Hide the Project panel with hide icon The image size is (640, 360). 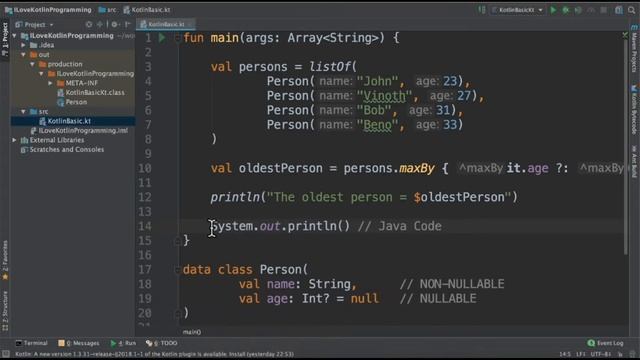[x=127, y=24]
